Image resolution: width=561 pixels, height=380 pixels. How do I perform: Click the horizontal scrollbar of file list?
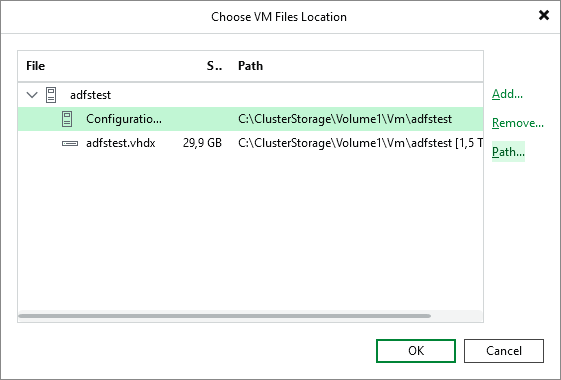click(x=224, y=316)
